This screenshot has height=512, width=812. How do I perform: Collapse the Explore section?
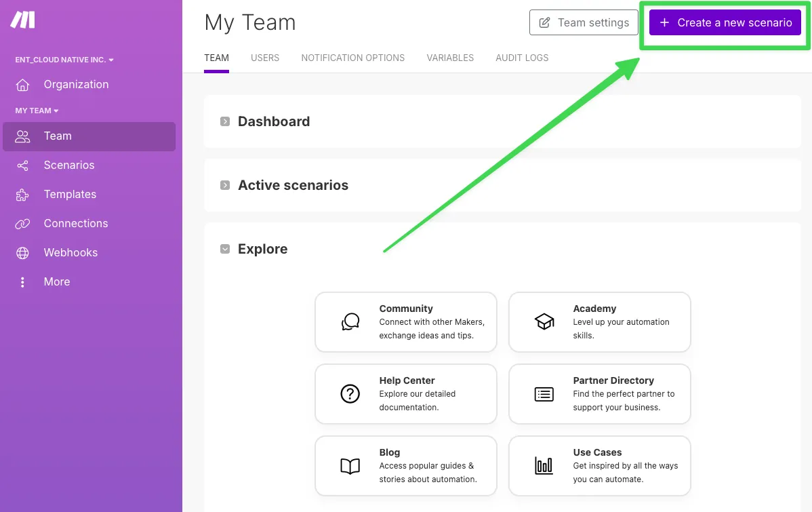[x=225, y=249]
